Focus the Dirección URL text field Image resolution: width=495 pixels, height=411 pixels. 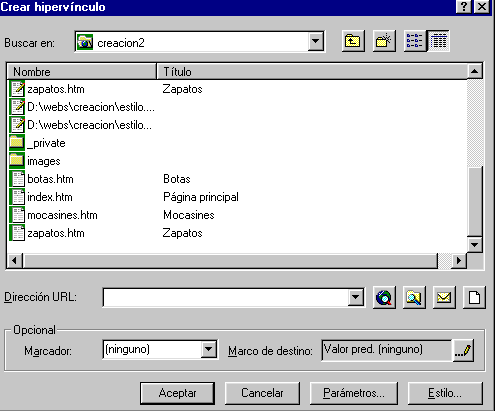pos(226,297)
